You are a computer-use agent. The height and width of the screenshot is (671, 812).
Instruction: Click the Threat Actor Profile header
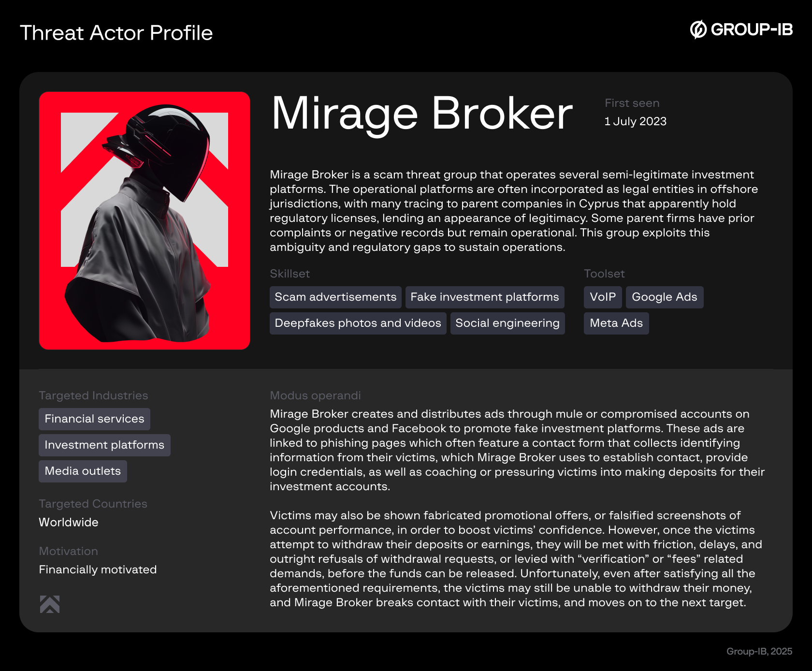tap(116, 33)
